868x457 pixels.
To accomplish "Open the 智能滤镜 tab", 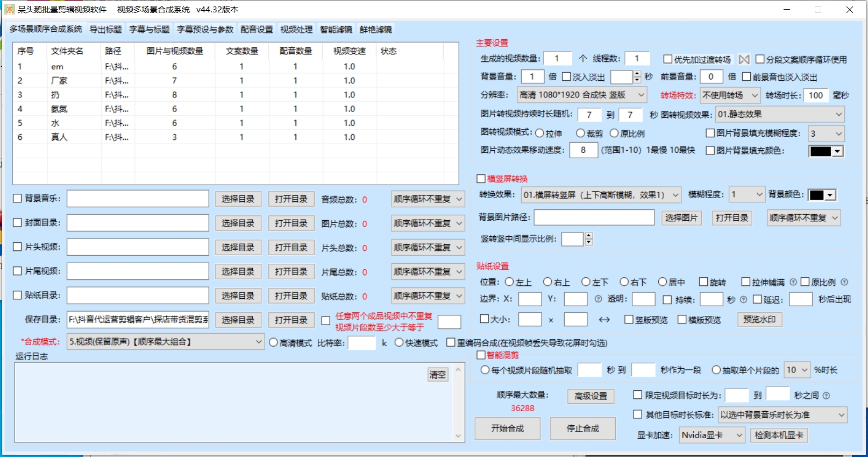I will pos(336,29).
